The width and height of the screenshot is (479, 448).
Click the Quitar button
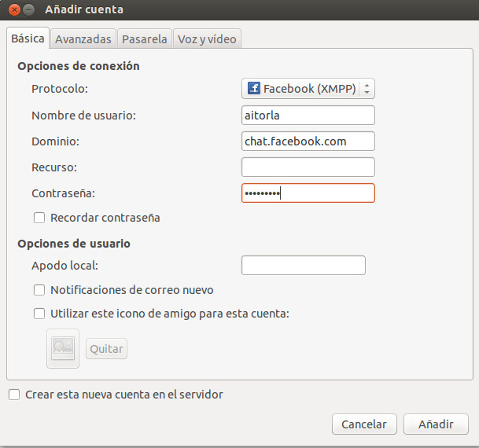tap(106, 349)
